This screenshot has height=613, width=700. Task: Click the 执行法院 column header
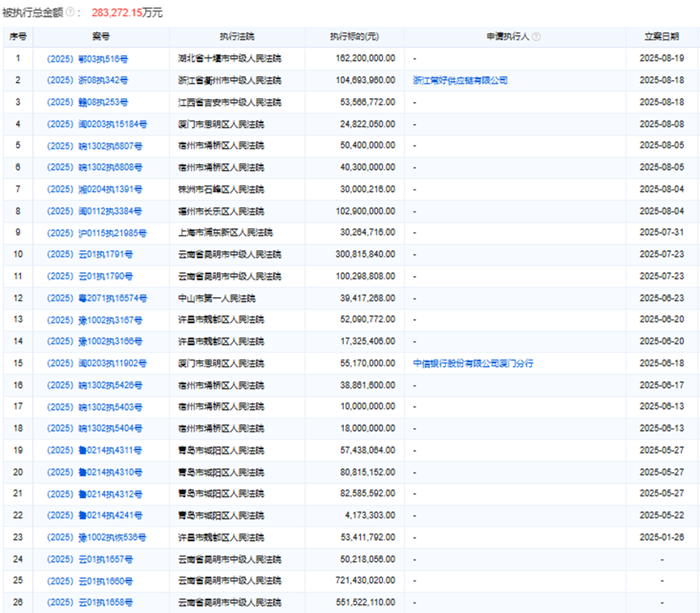point(236,37)
